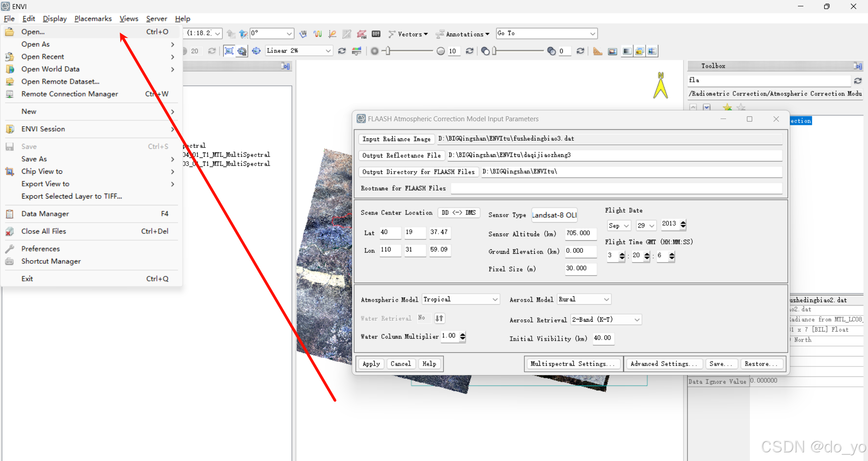
Task: Detach the Layer Manager panel icon
Action: pyautogui.click(x=285, y=66)
